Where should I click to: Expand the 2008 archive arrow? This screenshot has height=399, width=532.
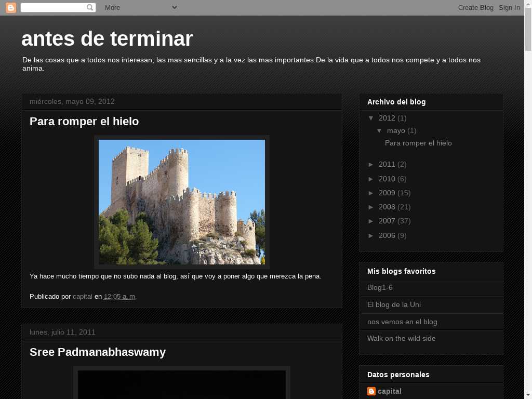[371, 207]
